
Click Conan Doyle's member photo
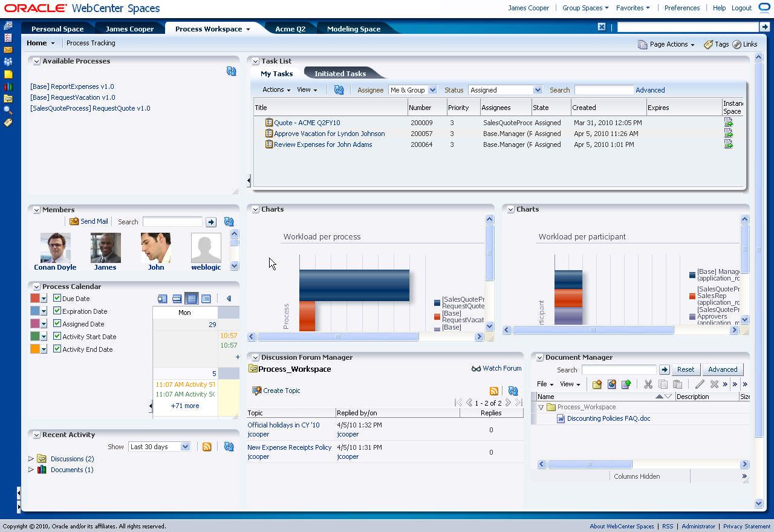pos(56,248)
